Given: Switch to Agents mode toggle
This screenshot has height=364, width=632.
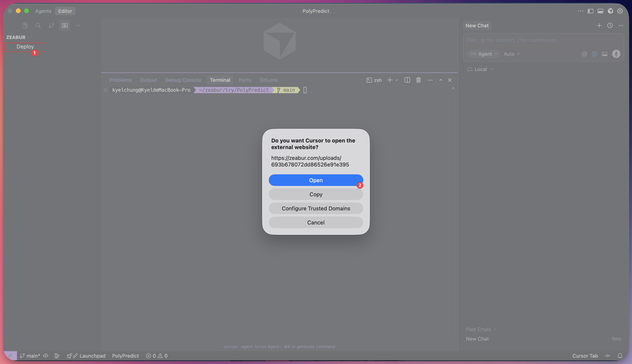Looking at the screenshot, I should point(43,11).
